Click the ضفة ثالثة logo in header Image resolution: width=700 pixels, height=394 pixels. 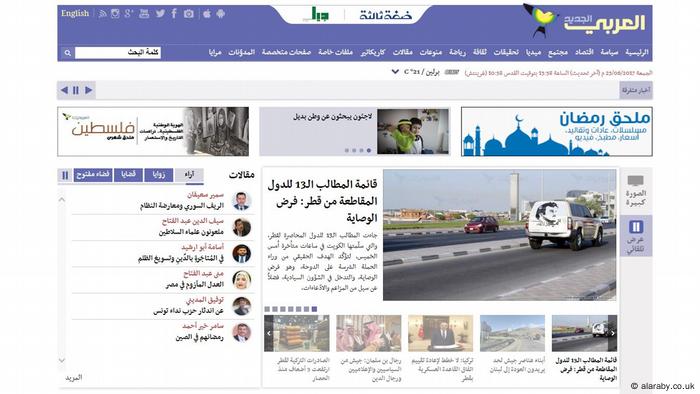pos(386,15)
